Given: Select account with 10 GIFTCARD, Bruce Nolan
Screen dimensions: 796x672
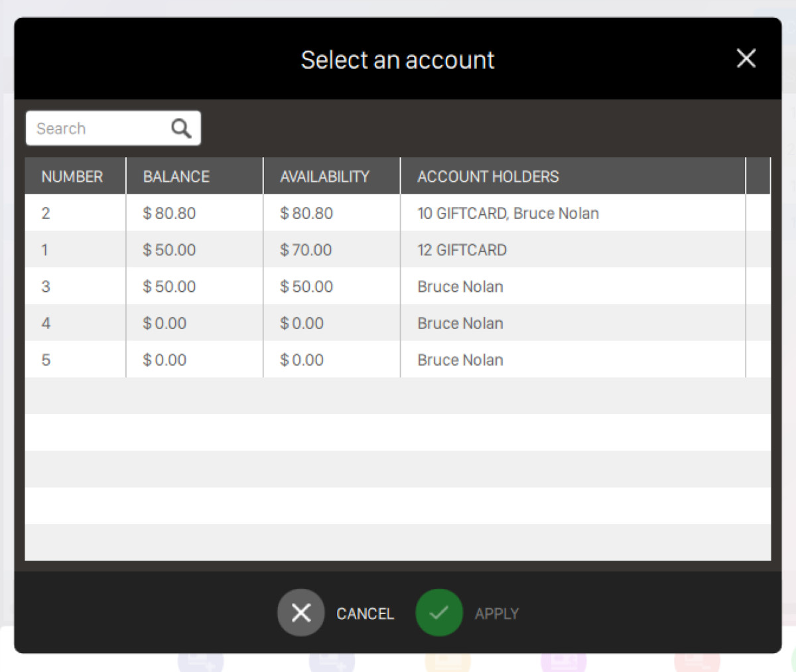Looking at the screenshot, I should click(x=507, y=214).
